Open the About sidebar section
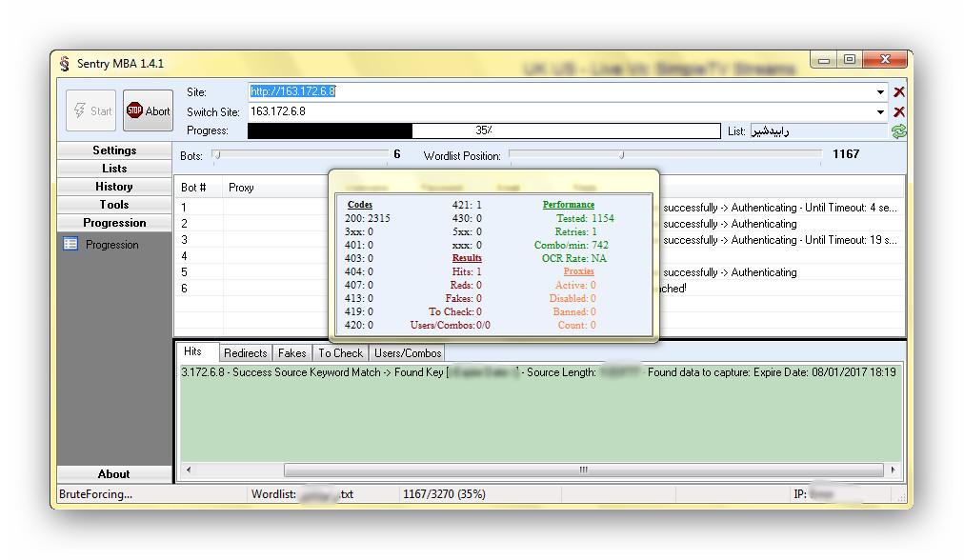964x560 pixels. pyautogui.click(x=114, y=474)
